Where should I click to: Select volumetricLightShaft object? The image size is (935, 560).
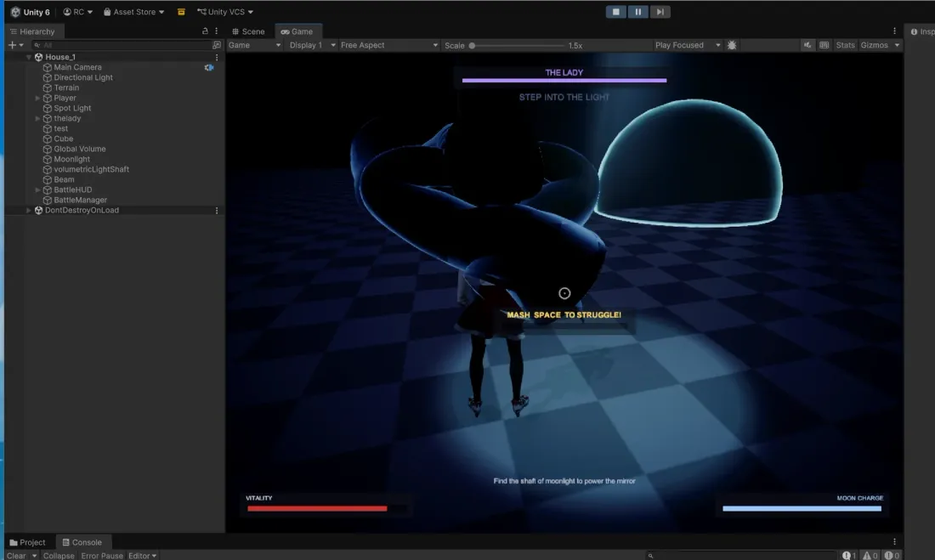[x=91, y=169]
